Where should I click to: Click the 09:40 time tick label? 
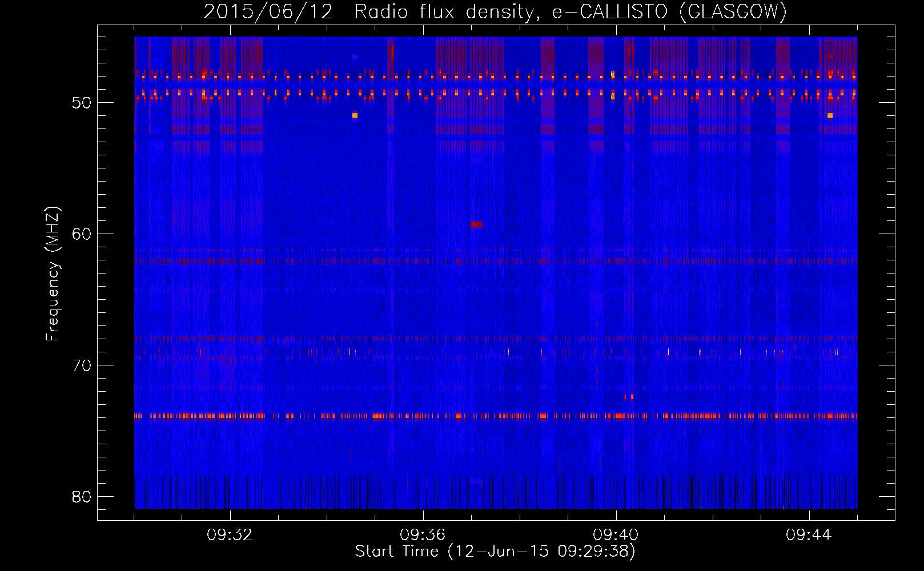coord(616,535)
